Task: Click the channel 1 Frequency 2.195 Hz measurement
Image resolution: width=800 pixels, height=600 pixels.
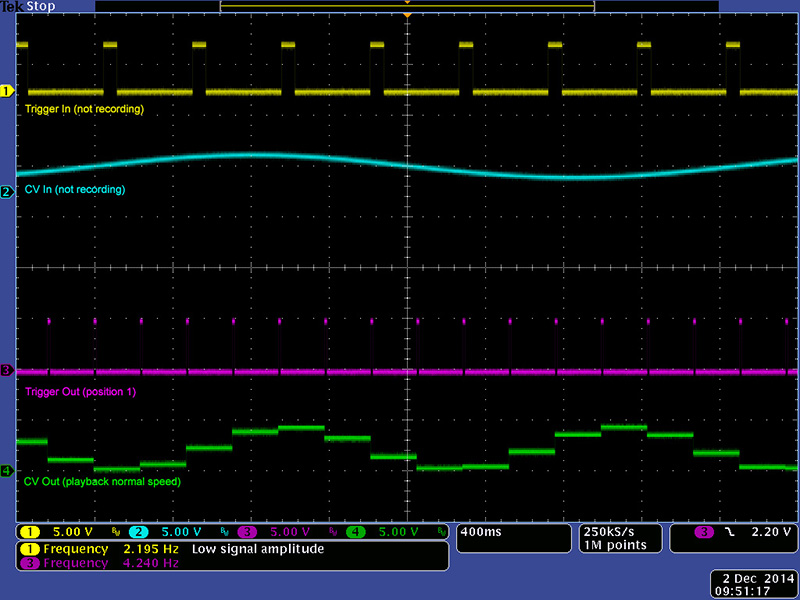Action: click(97, 549)
